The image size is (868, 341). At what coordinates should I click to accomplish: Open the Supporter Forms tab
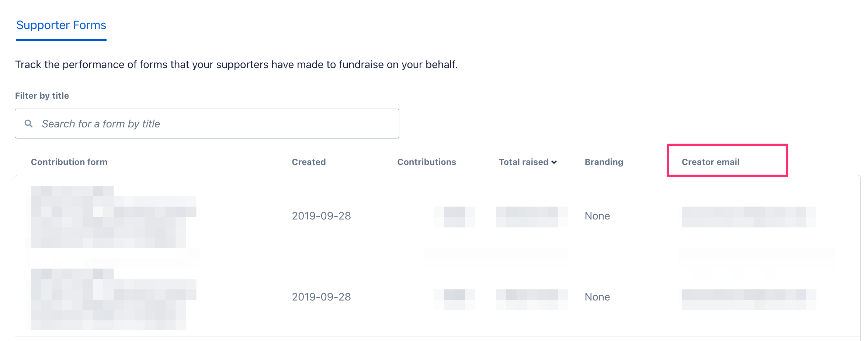61,25
